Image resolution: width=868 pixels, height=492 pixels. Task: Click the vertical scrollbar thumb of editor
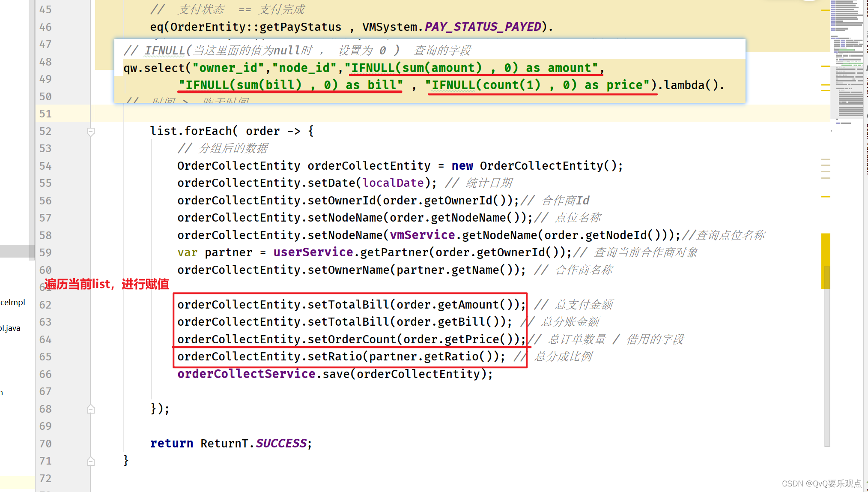point(826,356)
